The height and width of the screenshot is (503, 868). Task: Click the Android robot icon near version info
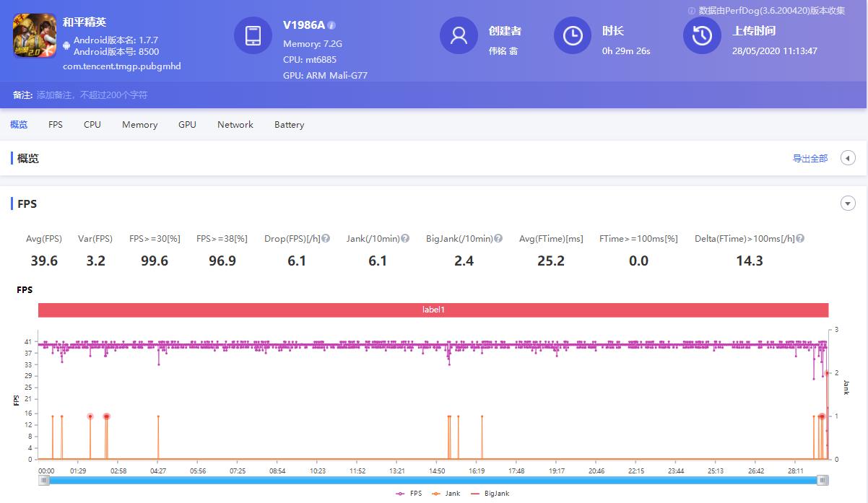pyautogui.click(x=66, y=45)
